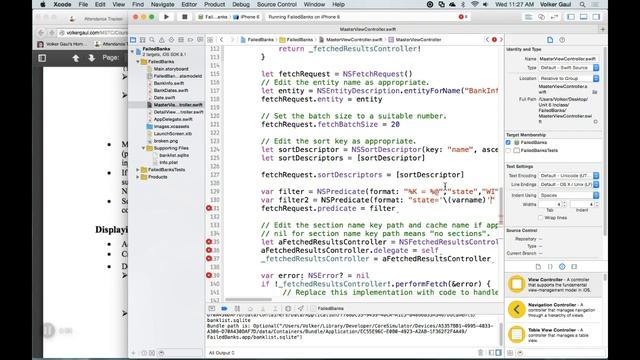Viewport: 640px width, 360px height.
Task: Go back in editor history
Action: point(222,40)
